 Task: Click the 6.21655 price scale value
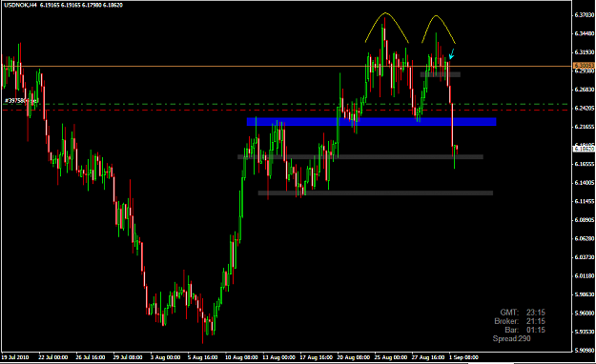[585, 127]
